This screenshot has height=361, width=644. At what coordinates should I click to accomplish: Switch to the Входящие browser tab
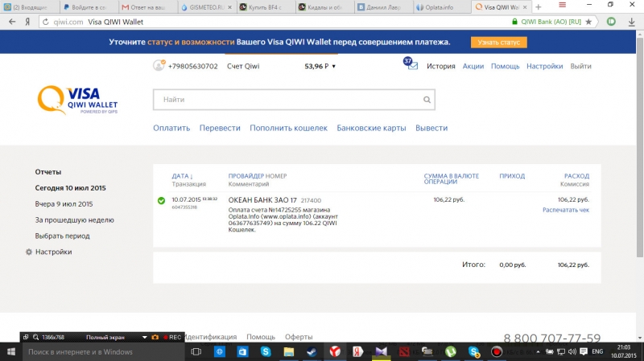click(x=30, y=7)
